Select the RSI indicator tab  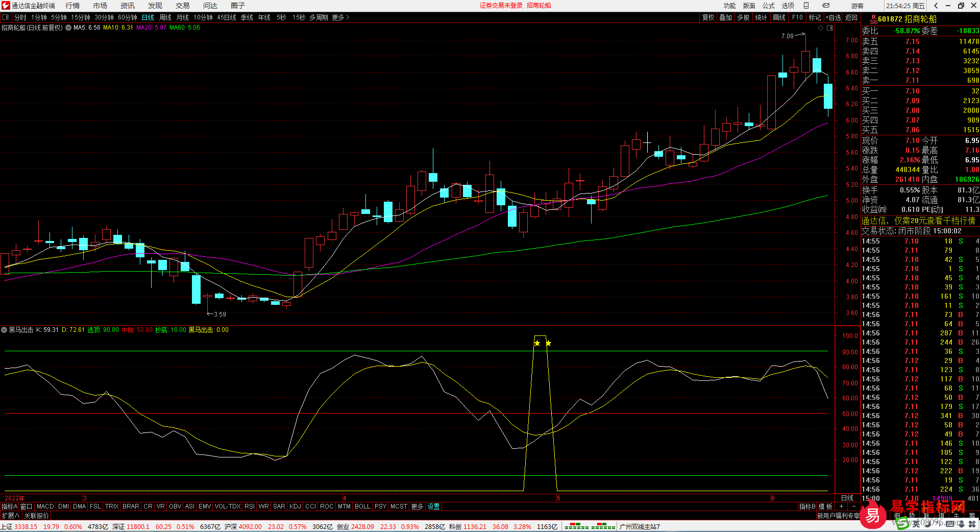(x=249, y=506)
